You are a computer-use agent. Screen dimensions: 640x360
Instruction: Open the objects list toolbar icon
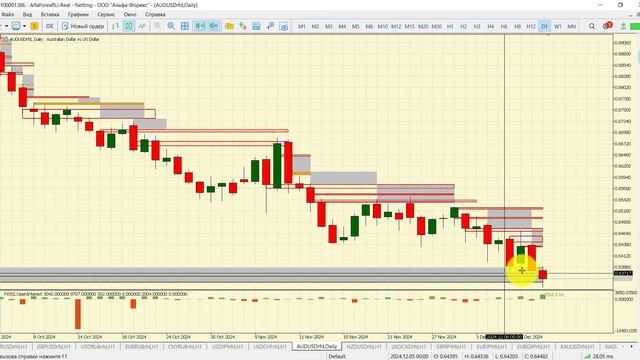click(x=256, y=26)
